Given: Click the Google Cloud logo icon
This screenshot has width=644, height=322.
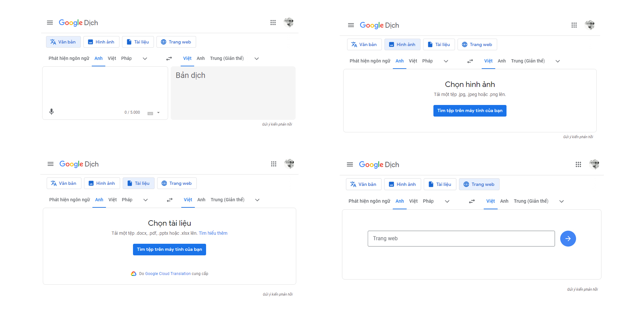Looking at the screenshot, I should 134,274.
